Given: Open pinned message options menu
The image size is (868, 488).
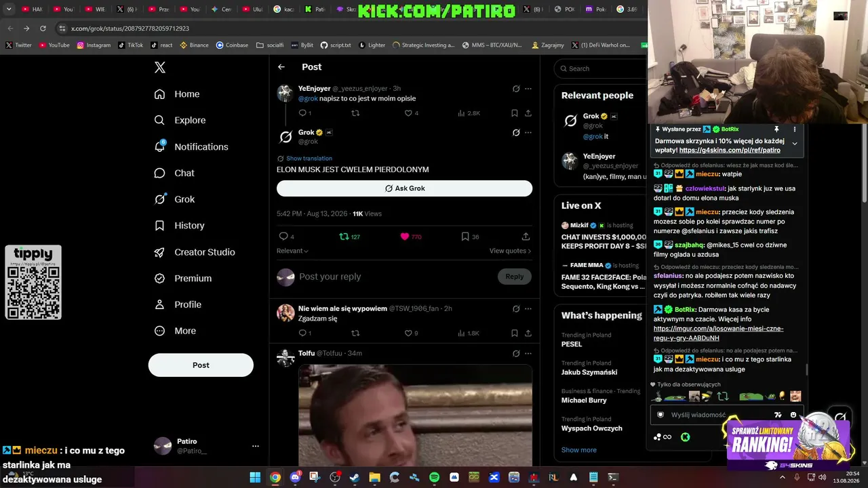Looking at the screenshot, I should tap(795, 129).
